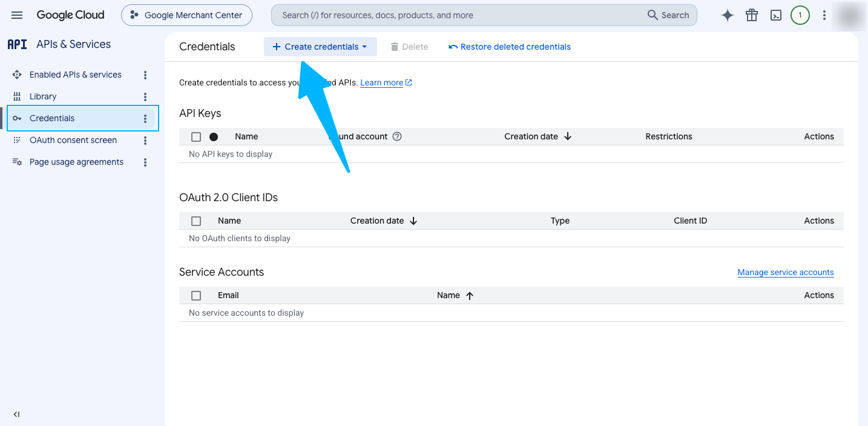Open kebab menu beside OAuth consent screen
Screen dimensions: 868x426
(x=145, y=141)
